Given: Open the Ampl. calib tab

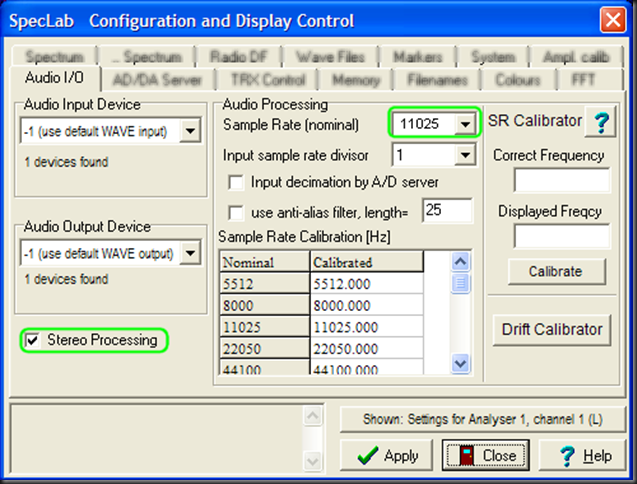Looking at the screenshot, I should point(576,57).
